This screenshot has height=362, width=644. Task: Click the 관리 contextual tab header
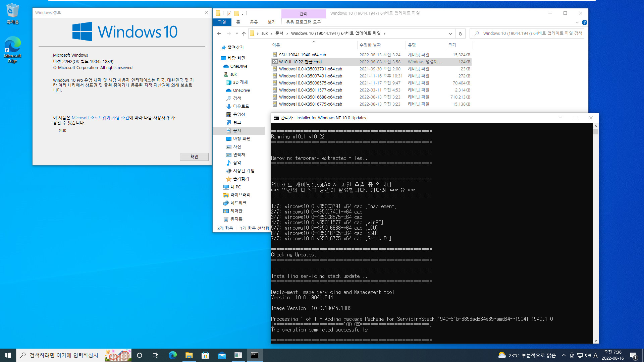tap(304, 14)
